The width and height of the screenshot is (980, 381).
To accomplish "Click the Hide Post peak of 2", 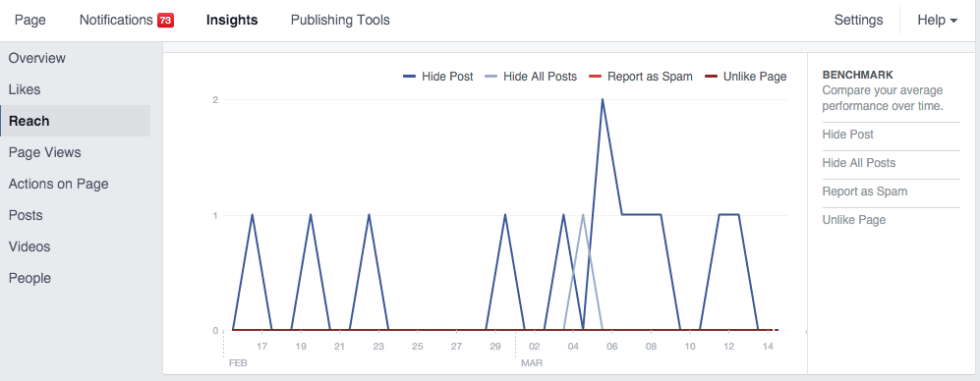I will pos(603,99).
